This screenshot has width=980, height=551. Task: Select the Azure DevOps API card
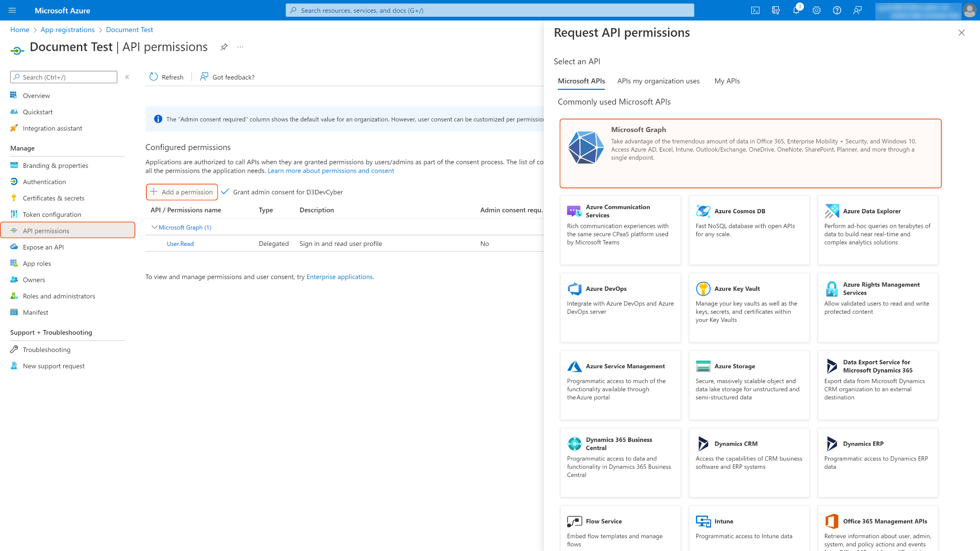620,307
